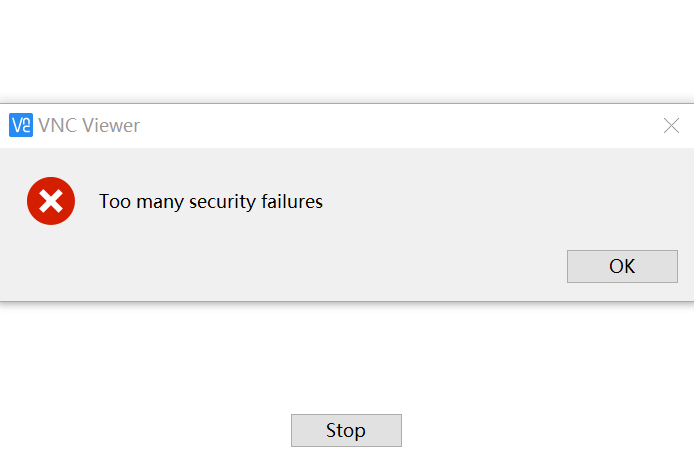This screenshot has width=694, height=450.
Task: Click the Stop button
Action: (x=346, y=430)
